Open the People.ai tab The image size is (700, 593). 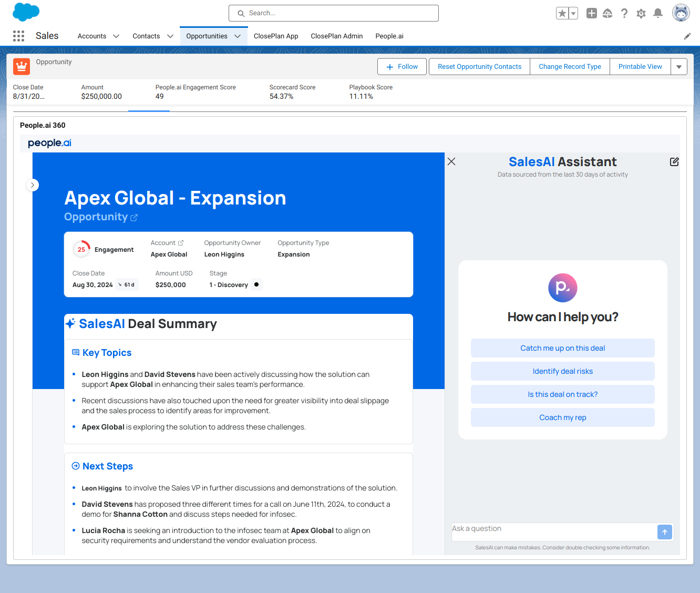coord(389,36)
